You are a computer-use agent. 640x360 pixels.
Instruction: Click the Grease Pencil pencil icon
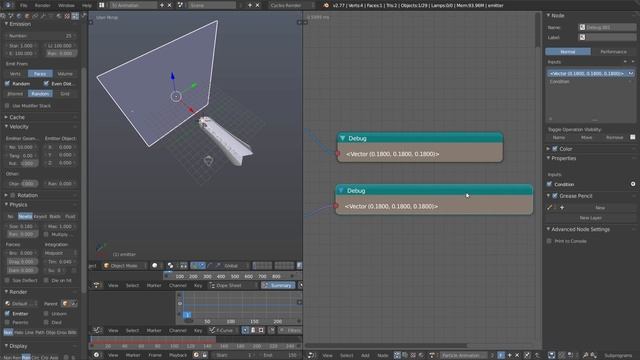click(550, 207)
